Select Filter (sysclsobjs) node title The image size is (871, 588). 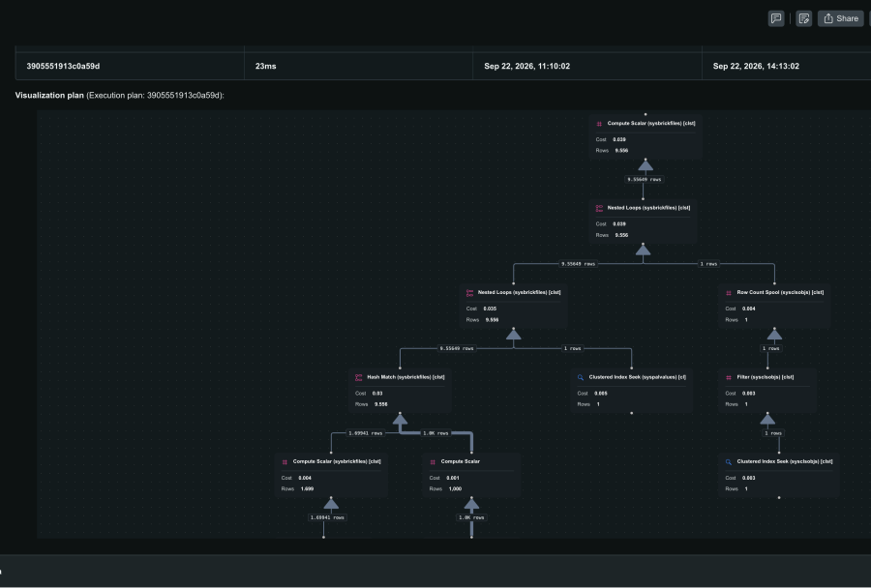coord(765,377)
